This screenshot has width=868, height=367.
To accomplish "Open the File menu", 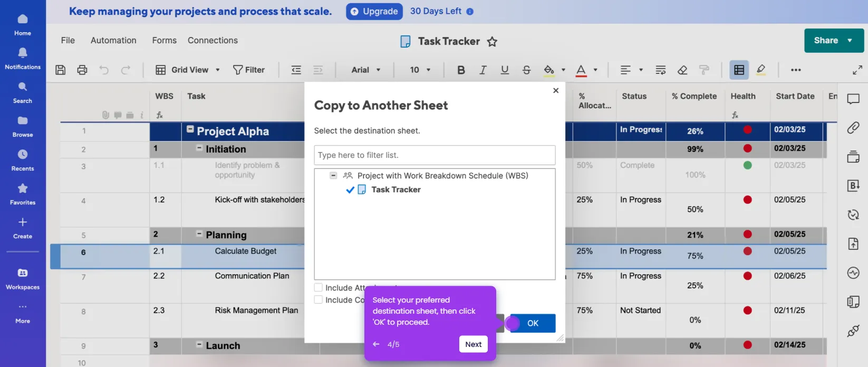I will coord(68,40).
